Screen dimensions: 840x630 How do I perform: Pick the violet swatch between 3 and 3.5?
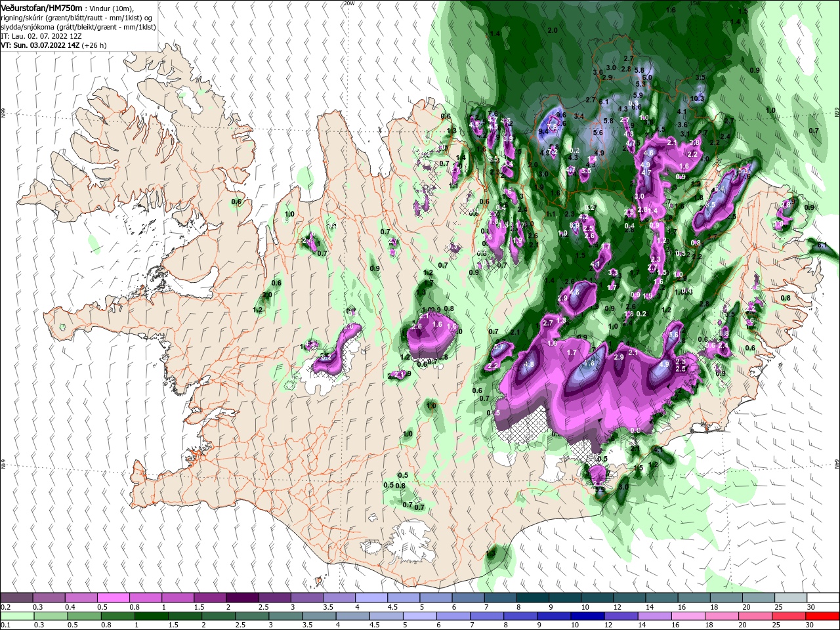[x=306, y=597]
